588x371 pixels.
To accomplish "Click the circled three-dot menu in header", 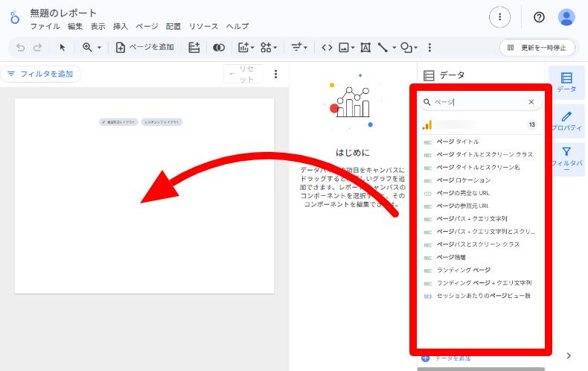I will 500,17.
